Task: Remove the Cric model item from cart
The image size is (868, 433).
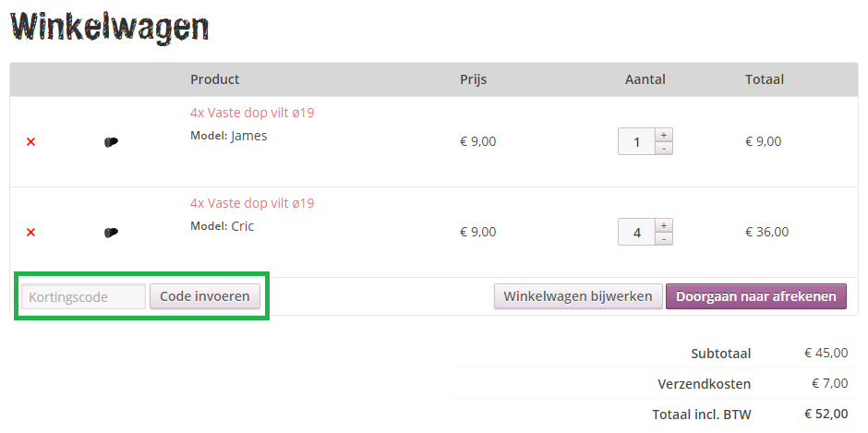Action: (x=30, y=233)
